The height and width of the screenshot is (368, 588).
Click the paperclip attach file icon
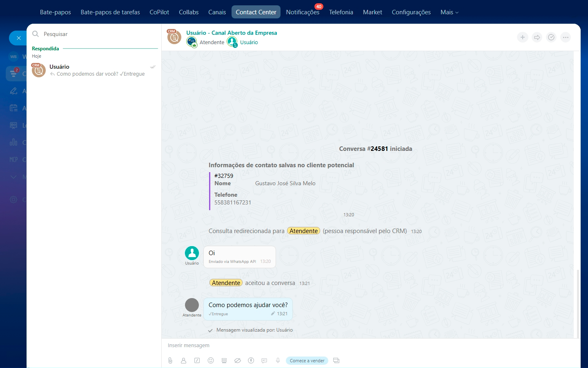point(170,361)
